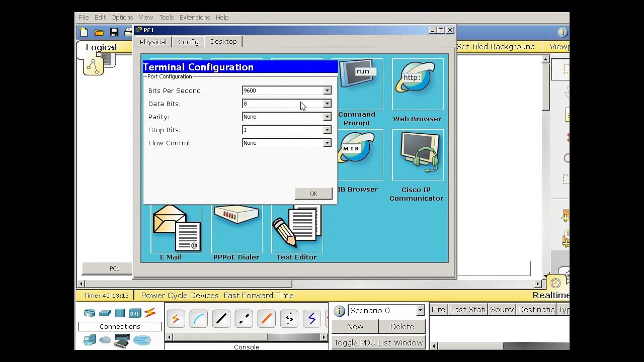Click Fast Forward Time
644x362 pixels.
pyautogui.click(x=259, y=296)
